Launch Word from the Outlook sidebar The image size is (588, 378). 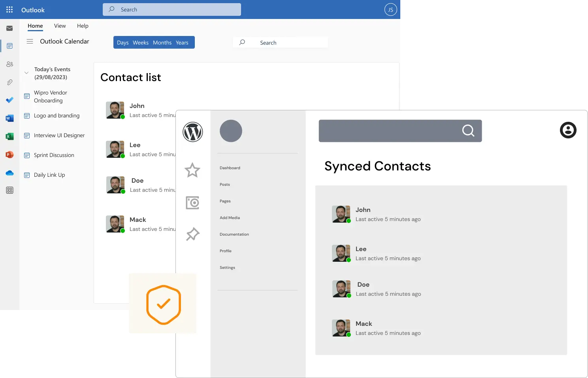[x=10, y=118]
